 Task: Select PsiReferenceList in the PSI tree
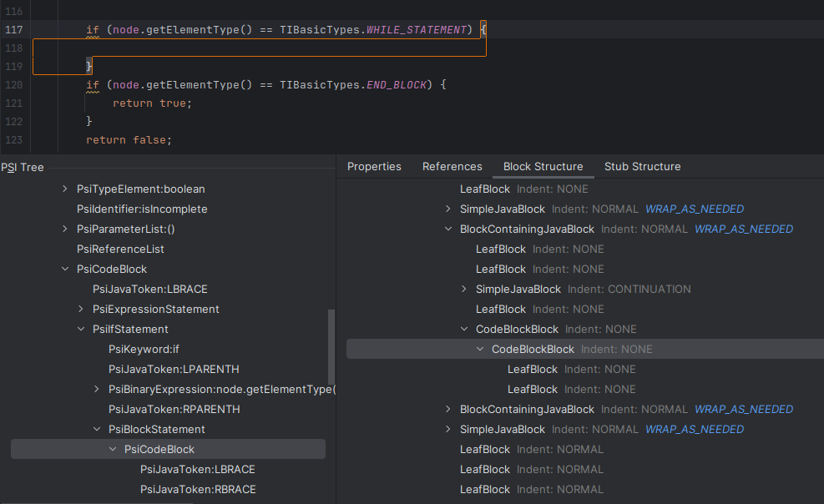(120, 249)
